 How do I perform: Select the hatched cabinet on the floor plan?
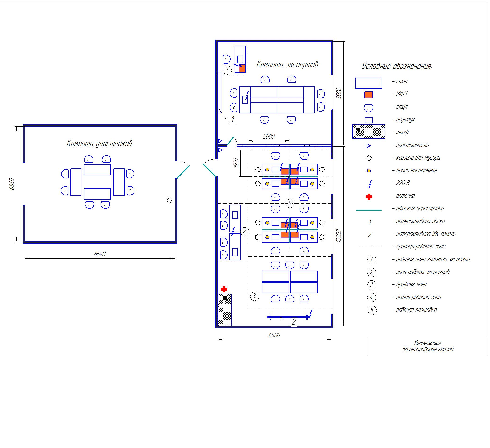coord(225,311)
